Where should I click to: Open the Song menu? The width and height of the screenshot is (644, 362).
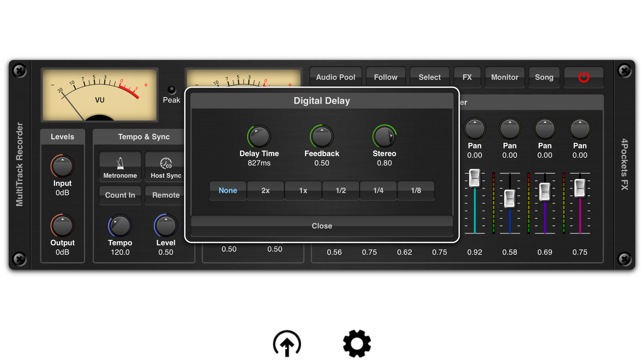544,77
